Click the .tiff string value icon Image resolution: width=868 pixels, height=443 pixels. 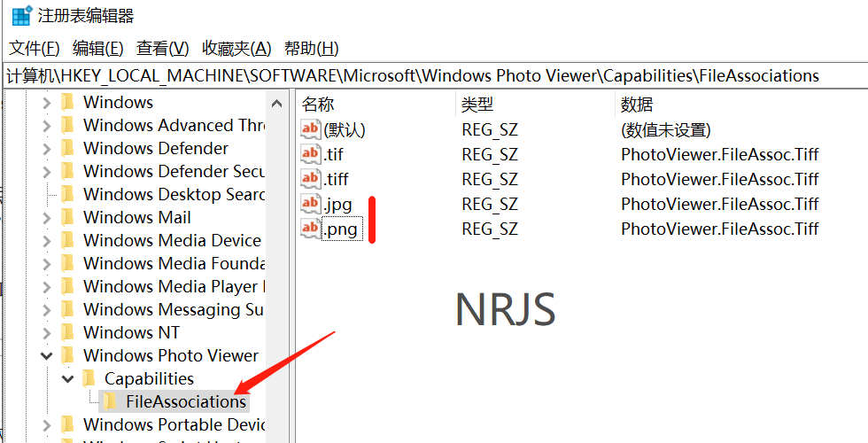coord(311,178)
